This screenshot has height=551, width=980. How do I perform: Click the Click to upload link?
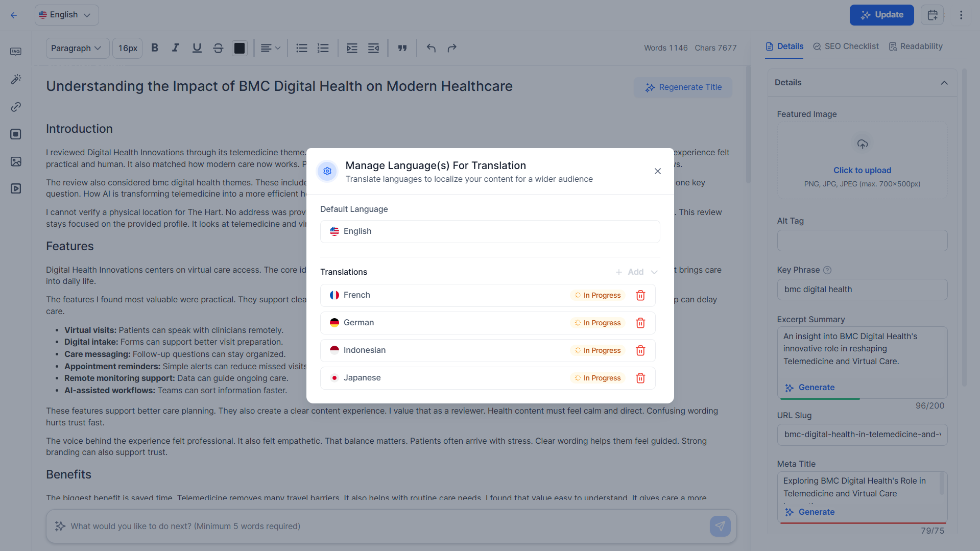(x=862, y=171)
